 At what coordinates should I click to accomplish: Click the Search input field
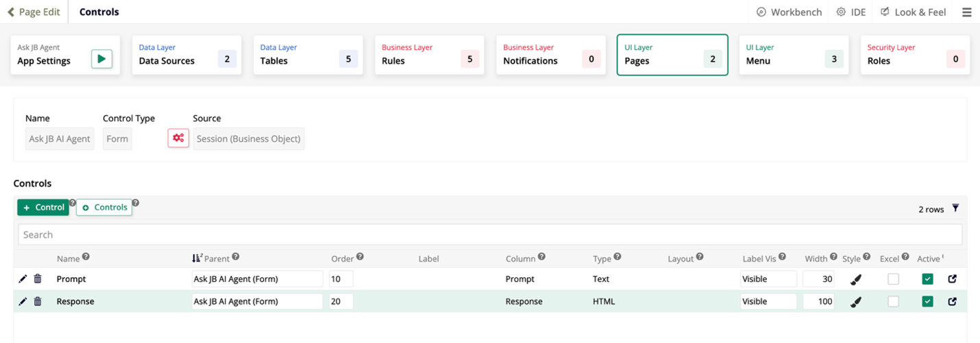(x=489, y=234)
